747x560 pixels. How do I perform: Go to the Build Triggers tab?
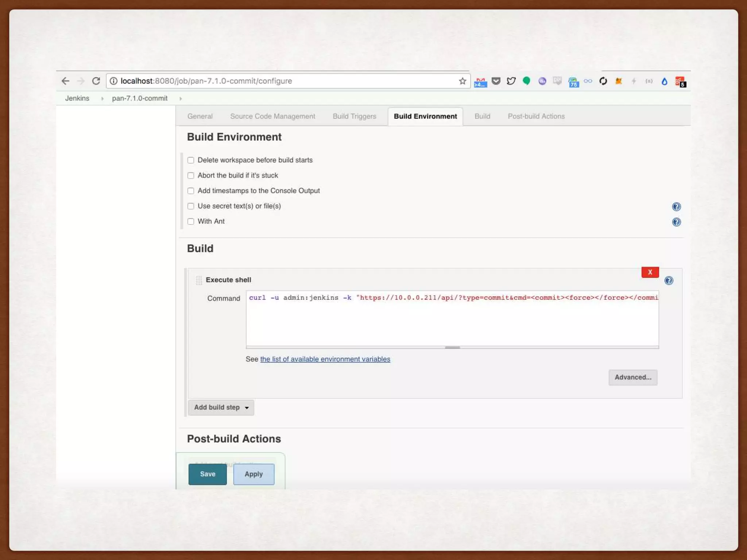(x=354, y=116)
